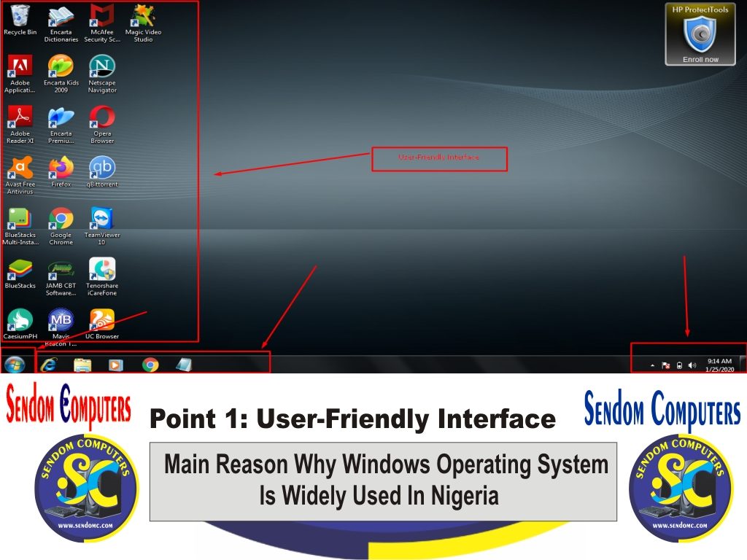
Task: Check the battery power tray icon
Action: pyautogui.click(x=679, y=365)
